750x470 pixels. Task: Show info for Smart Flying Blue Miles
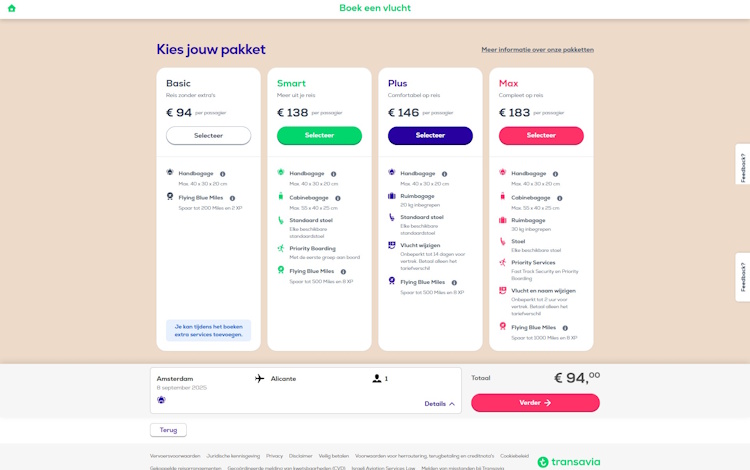pos(343,272)
